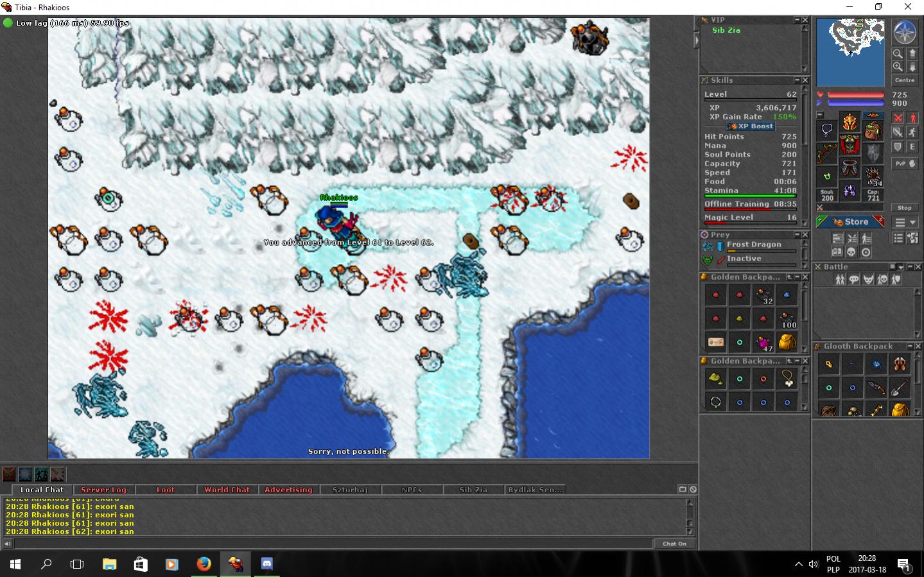Open File Explorer from the taskbar
Screen dimensions: 924x577
[x=109, y=564]
